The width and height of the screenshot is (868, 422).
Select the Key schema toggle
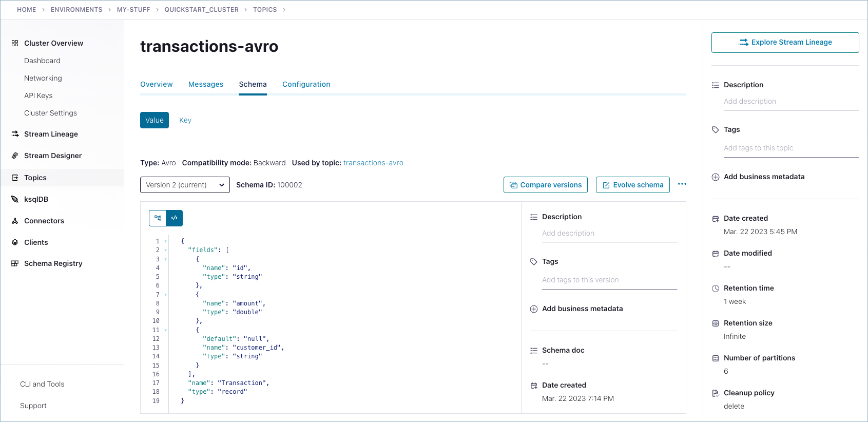click(x=185, y=120)
